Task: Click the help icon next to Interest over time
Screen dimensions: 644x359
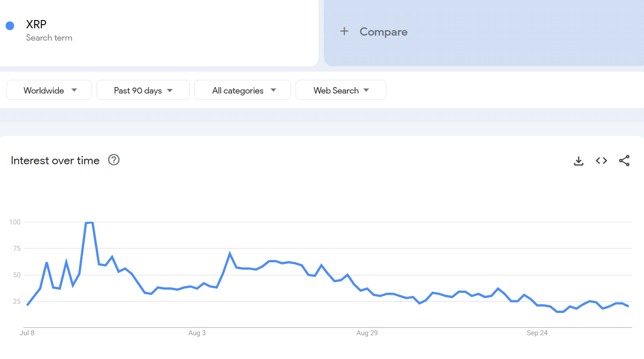Action: click(113, 160)
